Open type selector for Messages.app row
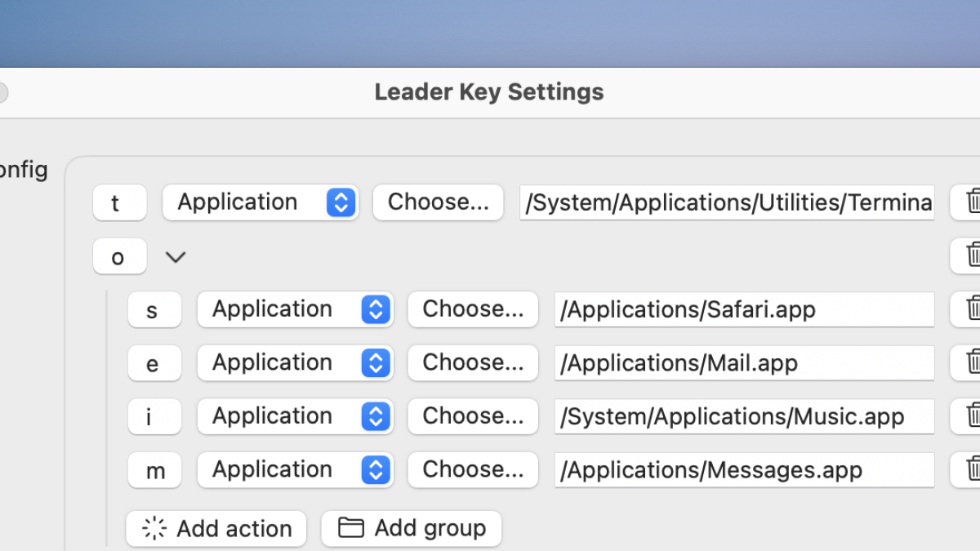The image size is (980, 551). pyautogui.click(x=295, y=469)
